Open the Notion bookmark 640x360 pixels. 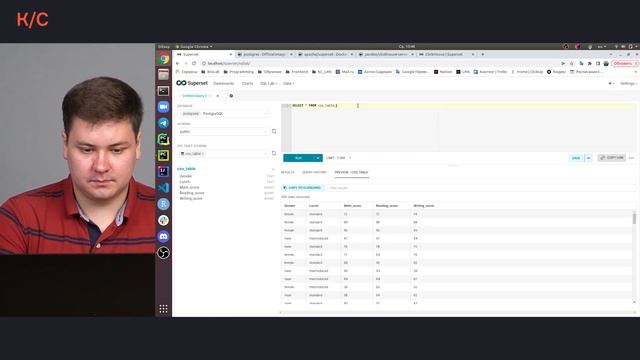pyautogui.click(x=443, y=72)
